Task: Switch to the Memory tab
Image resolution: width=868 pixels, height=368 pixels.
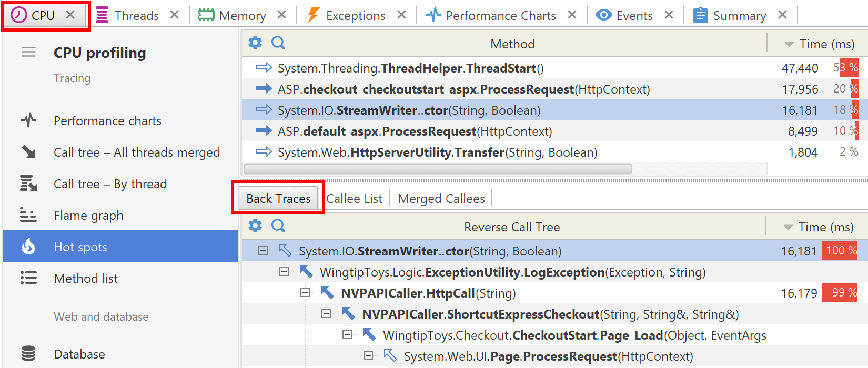Action: (x=232, y=15)
